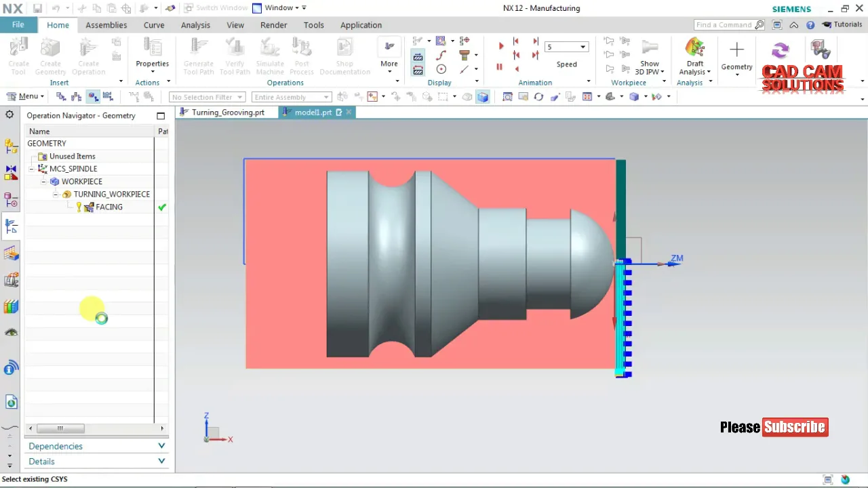Switch to the Assemblies ribbon tab
The width and height of the screenshot is (868, 488).
tap(106, 25)
